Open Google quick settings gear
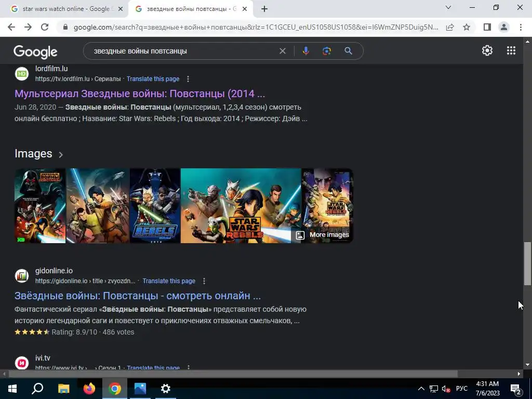Viewport: 532px width, 399px height. click(x=487, y=50)
